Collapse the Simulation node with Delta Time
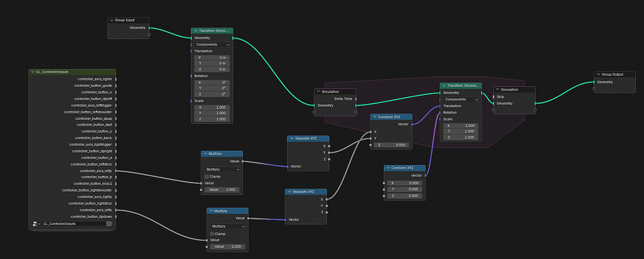Viewport: 644px width, 259px height. [x=319, y=91]
